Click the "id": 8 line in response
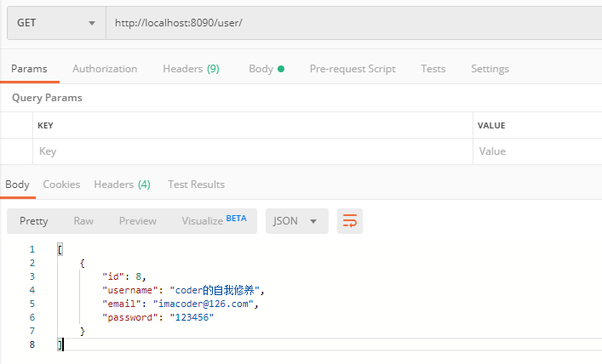Viewport: 602px width, 364px height. click(x=124, y=276)
